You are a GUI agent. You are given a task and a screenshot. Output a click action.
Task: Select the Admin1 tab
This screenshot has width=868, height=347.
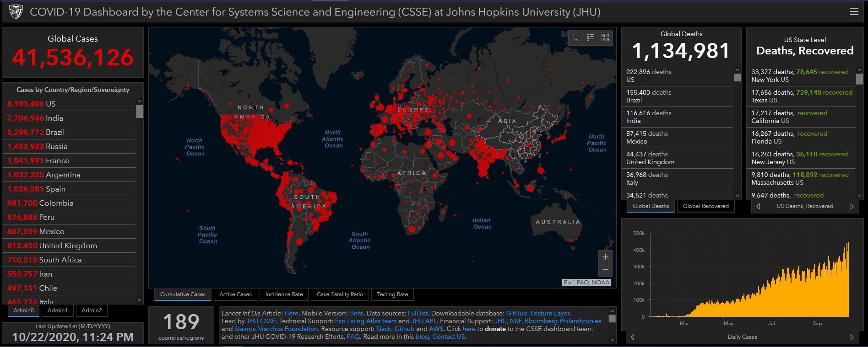(x=58, y=310)
